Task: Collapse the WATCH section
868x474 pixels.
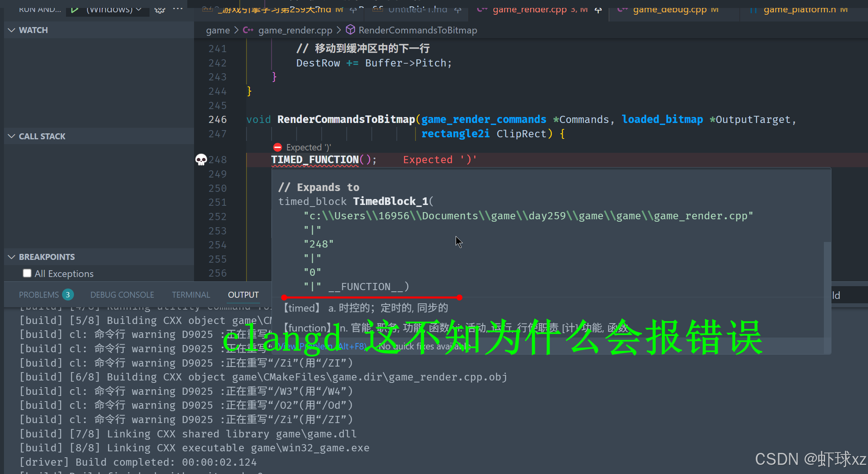Action: pyautogui.click(x=12, y=30)
